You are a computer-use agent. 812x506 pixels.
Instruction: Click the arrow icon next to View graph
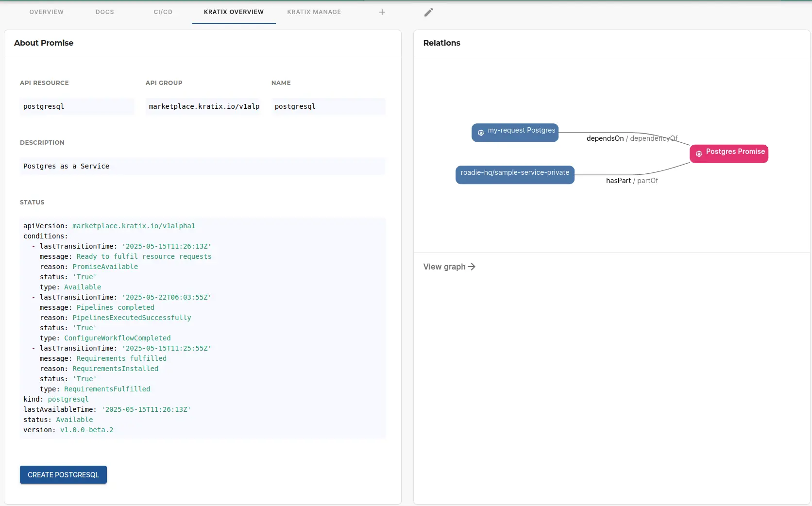point(471,267)
